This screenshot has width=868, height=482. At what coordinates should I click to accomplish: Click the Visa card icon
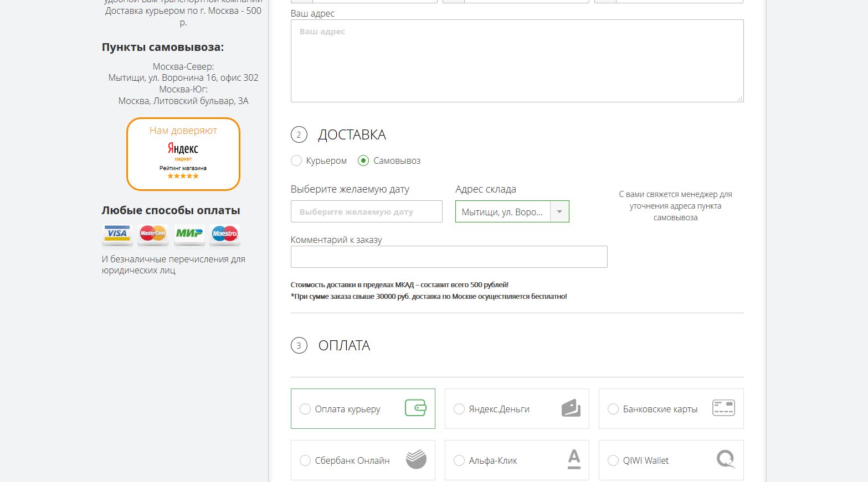(117, 234)
